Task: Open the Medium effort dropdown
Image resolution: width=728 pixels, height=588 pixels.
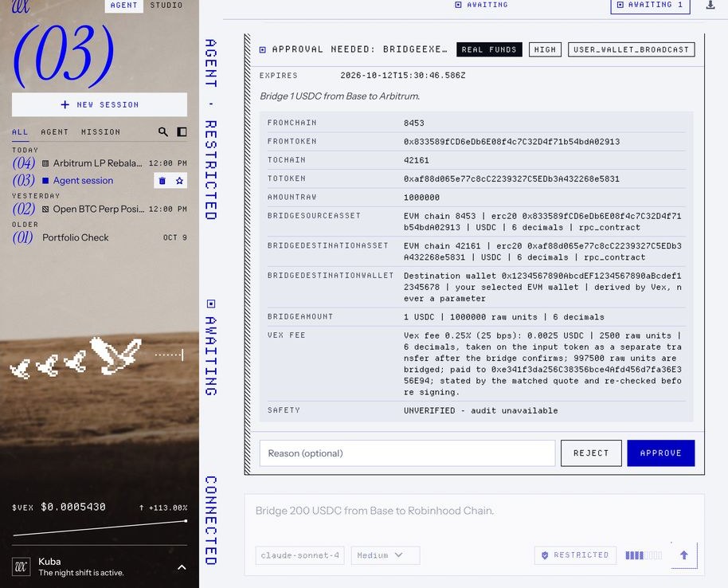Action: (x=386, y=555)
